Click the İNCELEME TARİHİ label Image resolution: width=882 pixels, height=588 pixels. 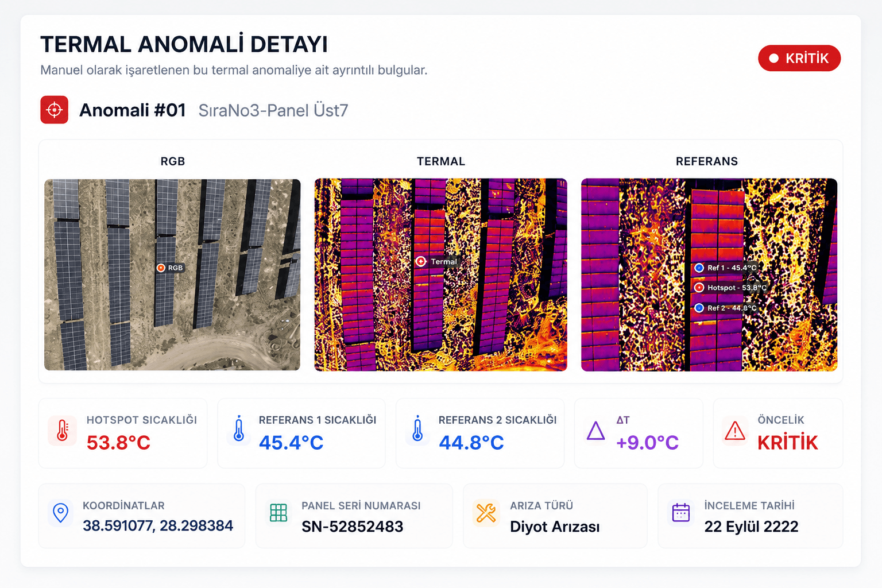(x=749, y=505)
